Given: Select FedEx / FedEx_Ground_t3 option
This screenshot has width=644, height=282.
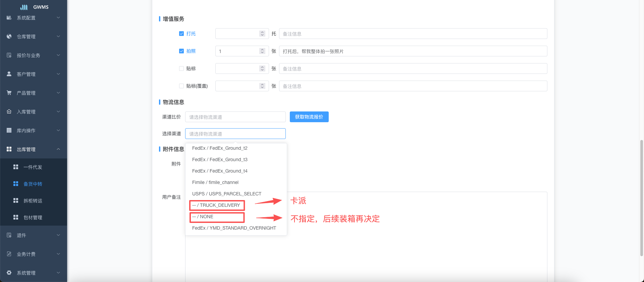Looking at the screenshot, I should point(236,159).
